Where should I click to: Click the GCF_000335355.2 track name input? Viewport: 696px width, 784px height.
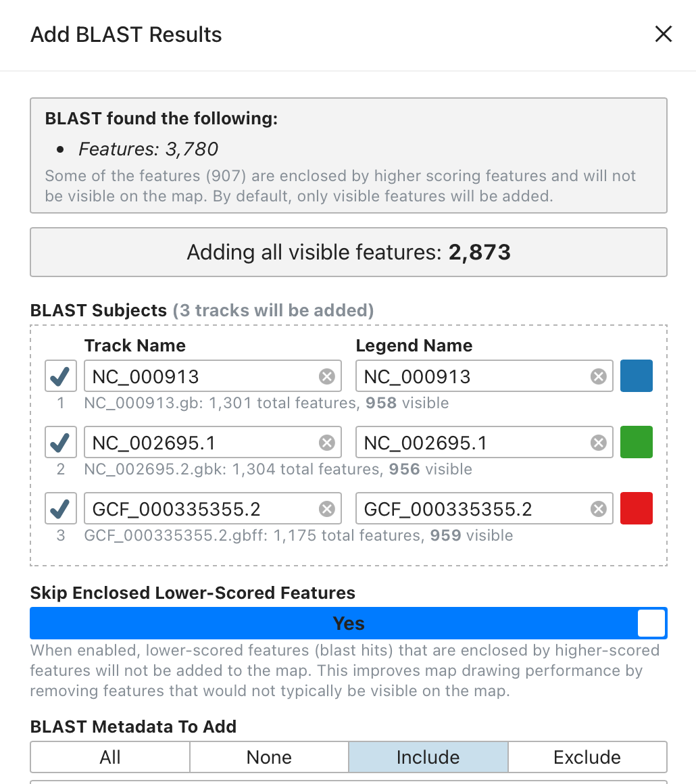(x=199, y=509)
